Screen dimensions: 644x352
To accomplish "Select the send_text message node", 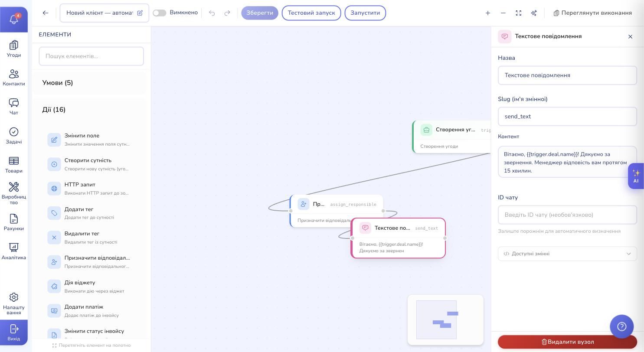I will pyautogui.click(x=398, y=238).
